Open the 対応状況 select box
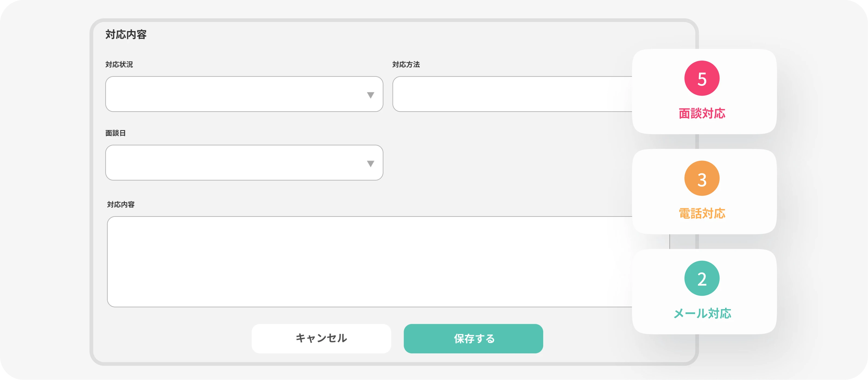Image resolution: width=868 pixels, height=380 pixels. point(236,94)
